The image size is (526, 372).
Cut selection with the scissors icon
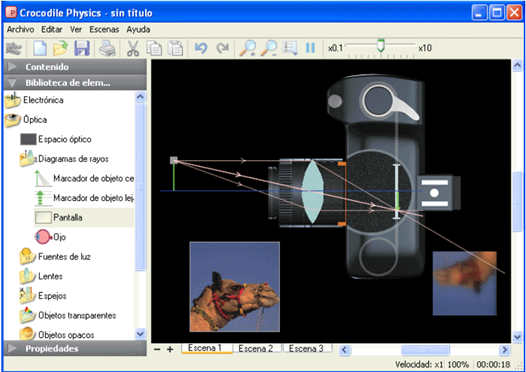click(x=133, y=48)
